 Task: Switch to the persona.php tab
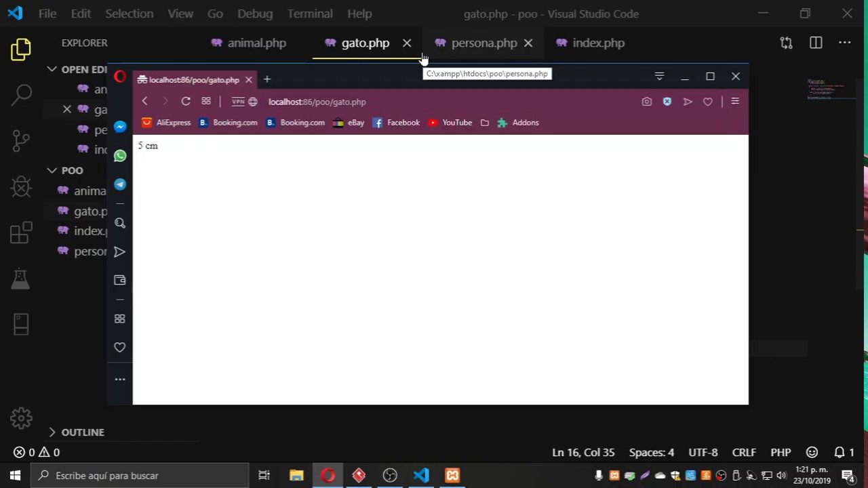(x=484, y=43)
